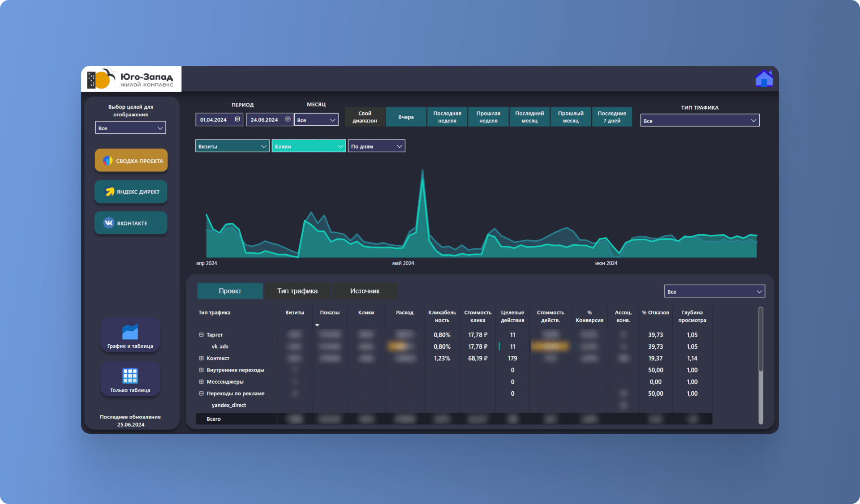Select the Прошлый месяц period button
Screen dimensions: 860x504
[x=571, y=117]
